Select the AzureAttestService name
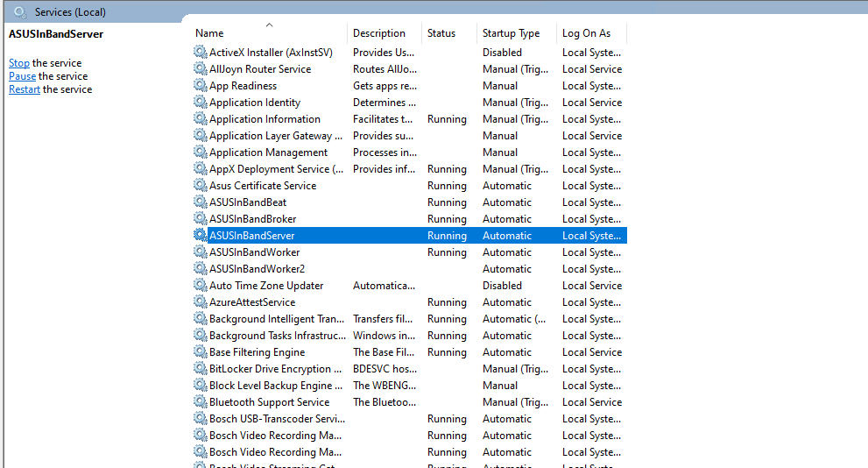 click(252, 302)
